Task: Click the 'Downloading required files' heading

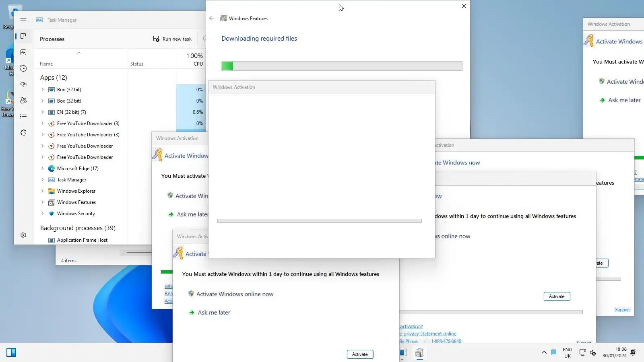Action: (x=259, y=39)
